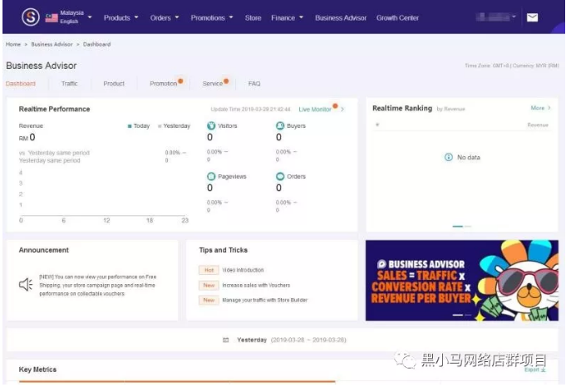Image resolution: width=566 pixels, height=392 pixels.
Task: Click the Key Metrics heading
Action: point(37,370)
